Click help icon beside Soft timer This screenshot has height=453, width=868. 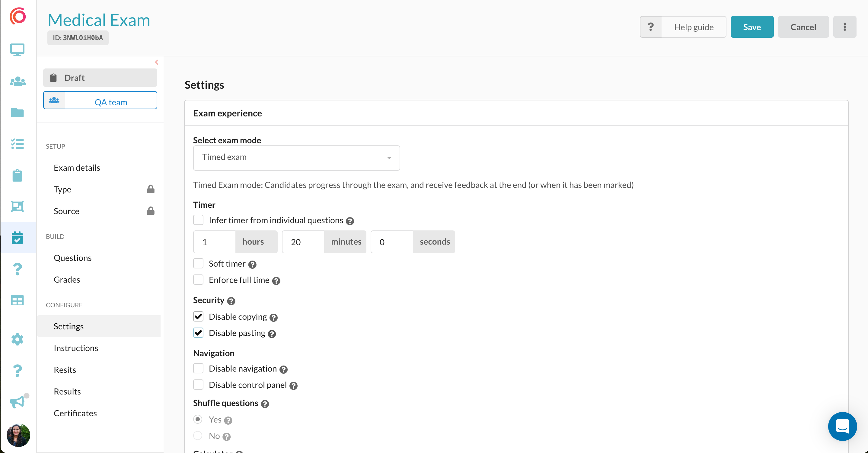pyautogui.click(x=252, y=265)
